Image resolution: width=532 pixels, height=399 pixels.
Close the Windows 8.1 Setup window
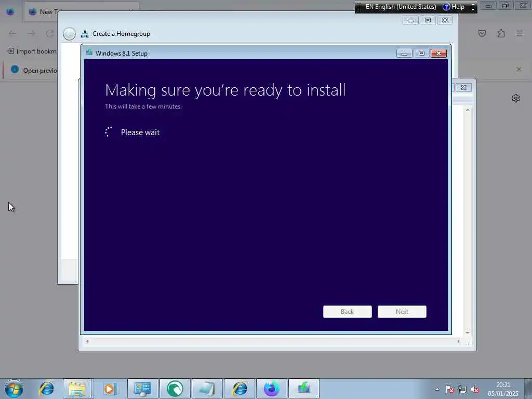[x=438, y=54]
